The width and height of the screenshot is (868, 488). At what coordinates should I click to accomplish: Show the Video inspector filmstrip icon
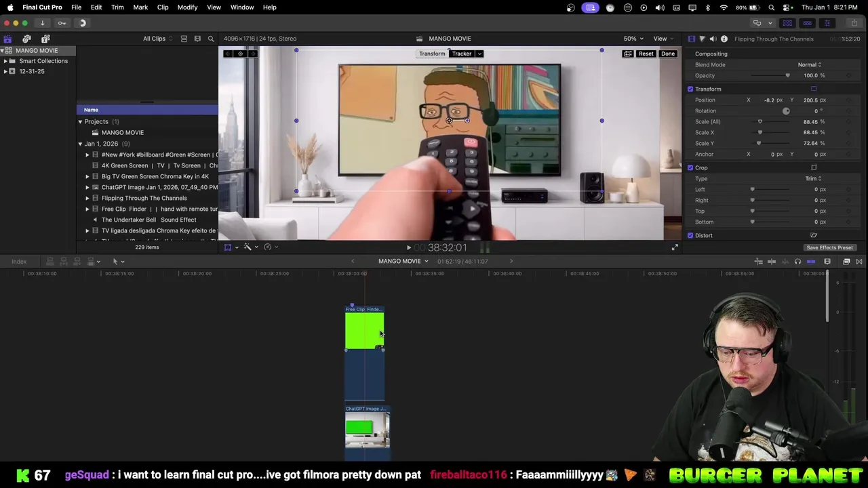[691, 39]
